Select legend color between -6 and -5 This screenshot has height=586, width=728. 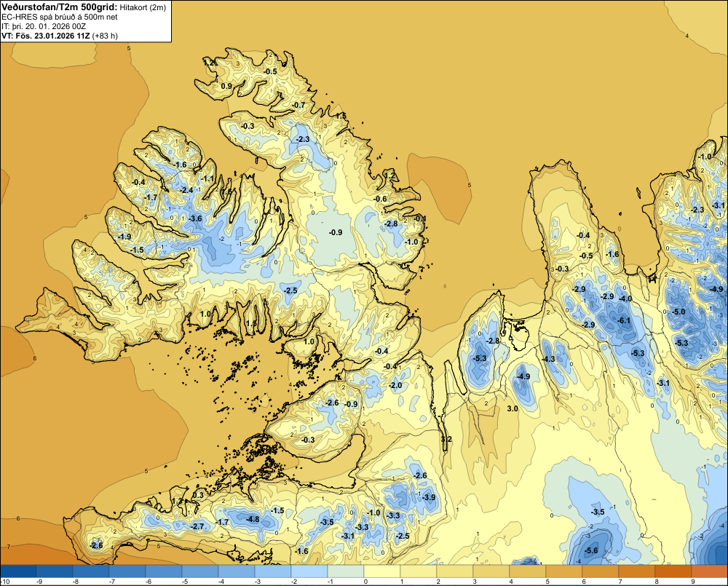(x=164, y=571)
